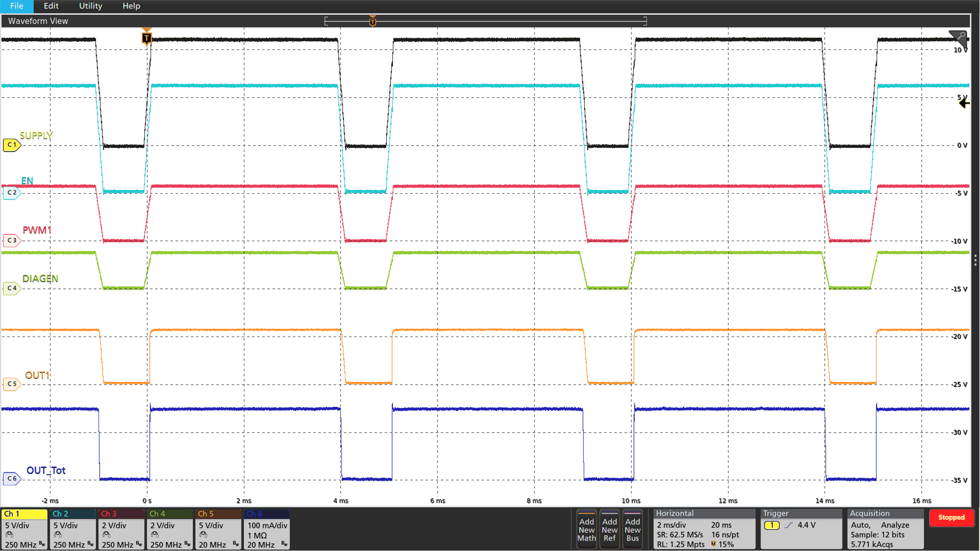Viewport: 980px width, 551px height.
Task: Select the C6 OUT_Tot channel badge
Action: [12, 478]
